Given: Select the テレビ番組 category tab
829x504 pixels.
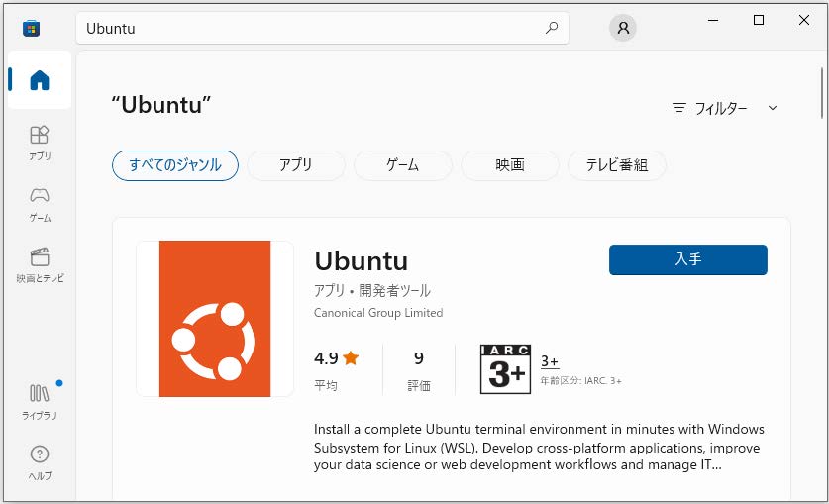Looking at the screenshot, I should 616,165.
